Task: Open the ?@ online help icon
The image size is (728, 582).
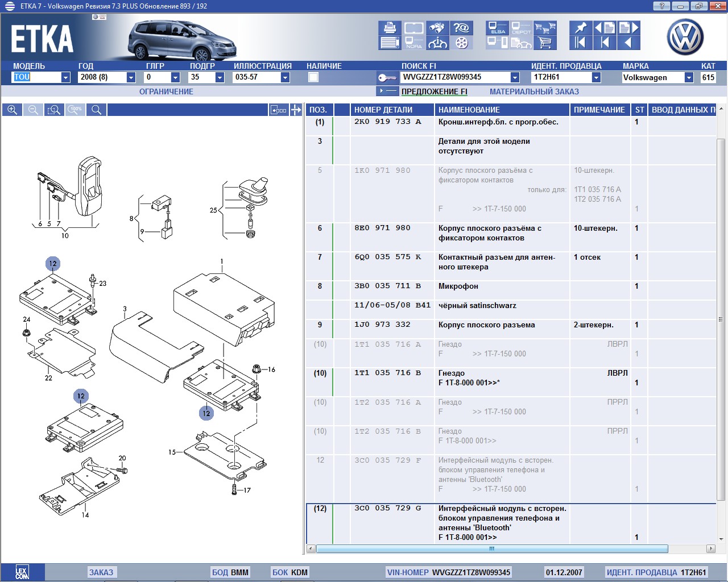Action: 462,28
